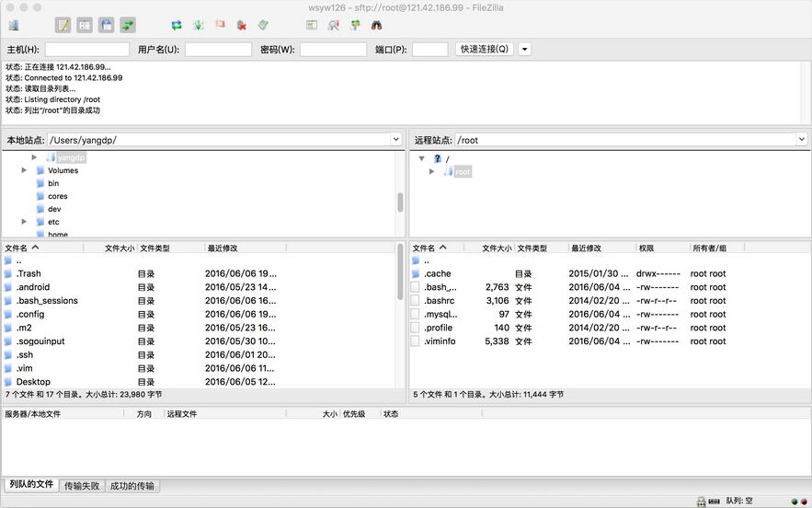Screen dimensions: 812x508
Task: Select the Desktop folder in local list
Action: coord(33,382)
